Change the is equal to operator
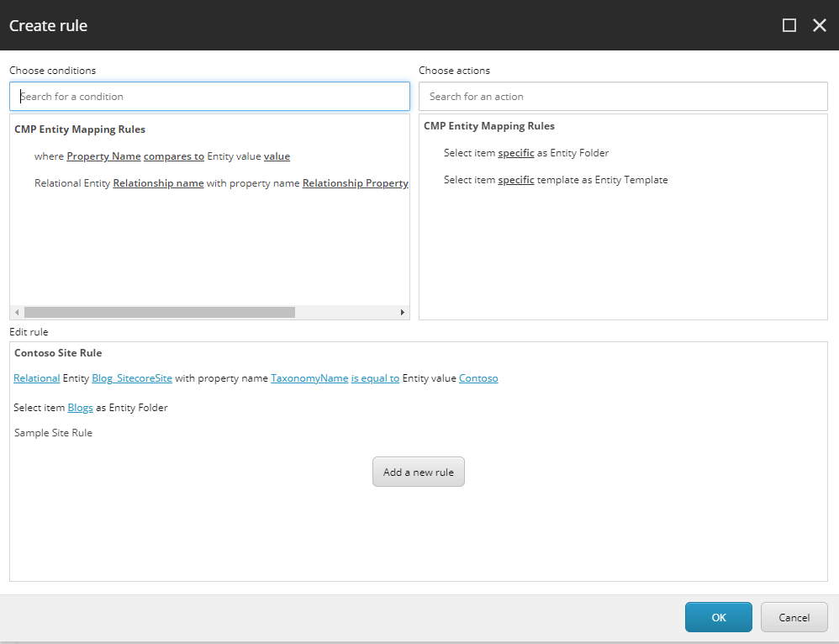The image size is (839, 644). [375, 377]
